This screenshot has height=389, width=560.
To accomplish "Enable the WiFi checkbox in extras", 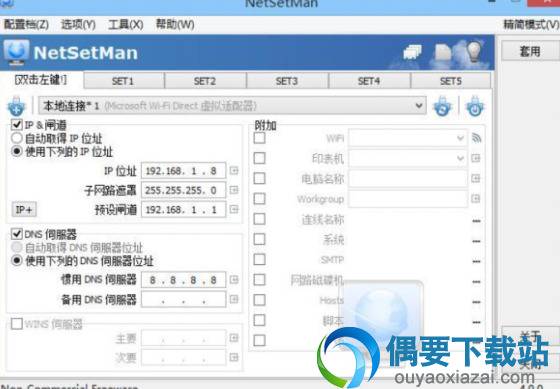I will coord(260,138).
